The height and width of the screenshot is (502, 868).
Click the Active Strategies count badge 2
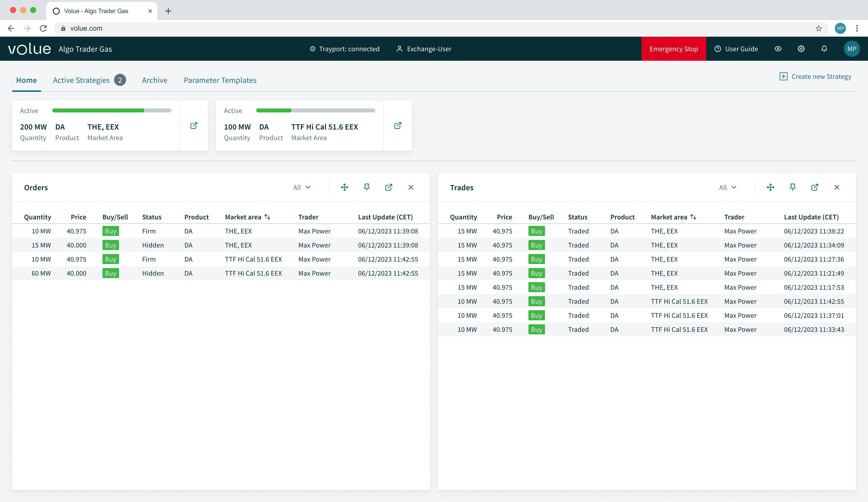[120, 80]
